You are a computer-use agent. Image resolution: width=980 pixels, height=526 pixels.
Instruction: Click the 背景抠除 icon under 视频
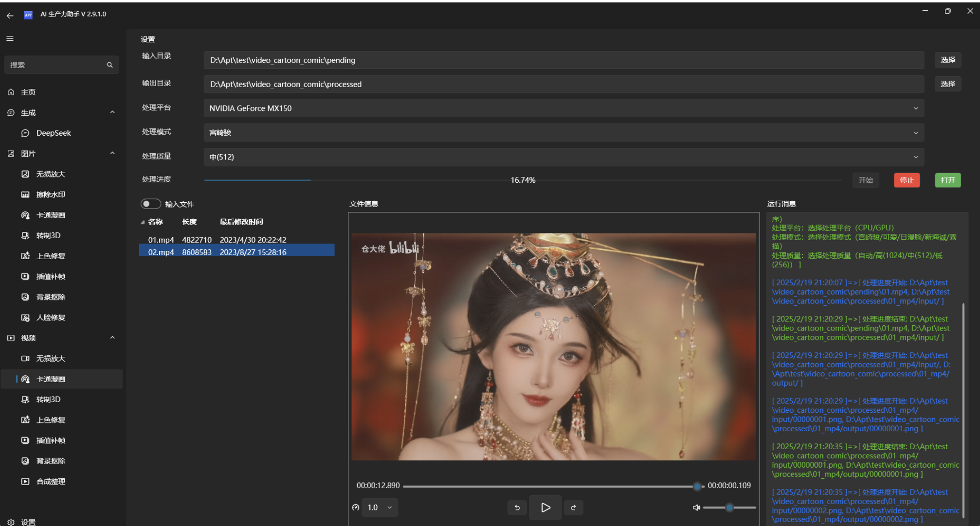tap(25, 460)
